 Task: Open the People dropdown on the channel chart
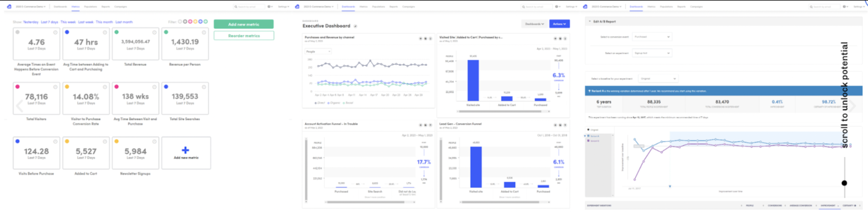point(318,51)
